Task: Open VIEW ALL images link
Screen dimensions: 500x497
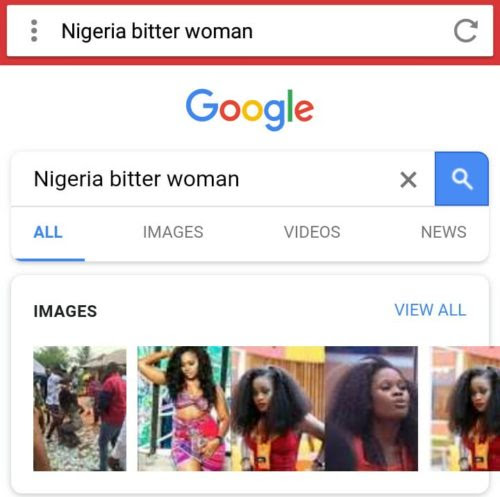Action: pos(430,310)
